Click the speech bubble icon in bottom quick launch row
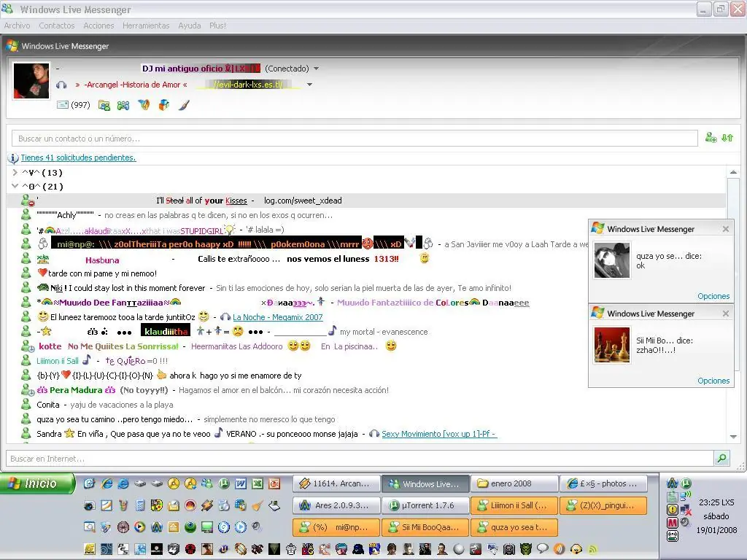The height and width of the screenshot is (560, 747). (x=542, y=549)
